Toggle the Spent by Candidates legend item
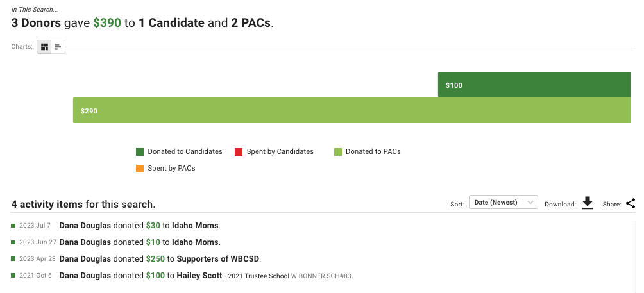The image size is (644, 293). (x=274, y=152)
